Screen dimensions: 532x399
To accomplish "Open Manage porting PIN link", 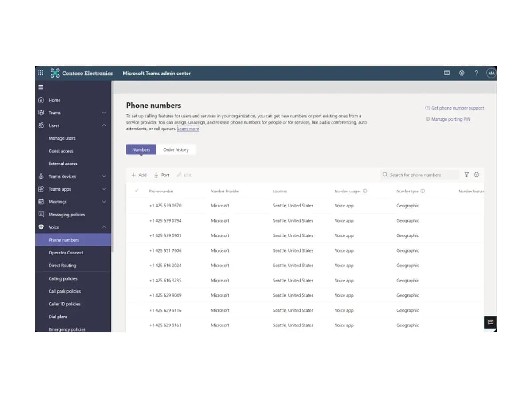I will [448, 119].
